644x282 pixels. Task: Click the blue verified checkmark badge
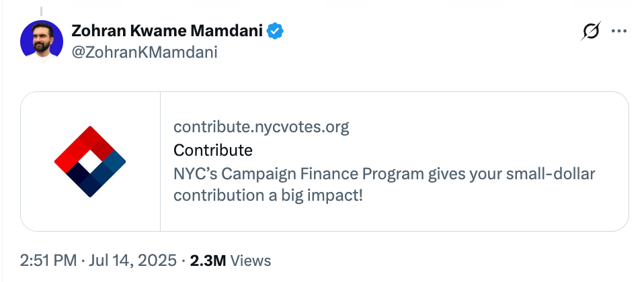pyautogui.click(x=275, y=31)
